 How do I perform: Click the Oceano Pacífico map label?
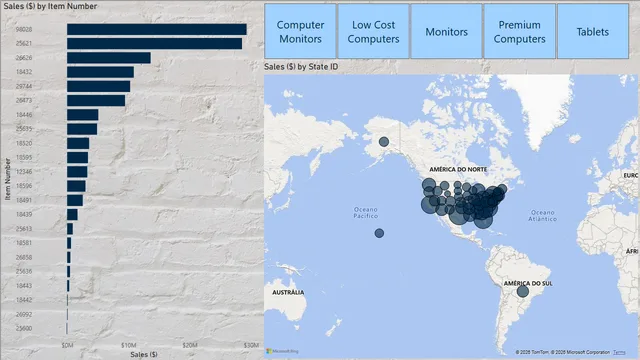pos(366,213)
